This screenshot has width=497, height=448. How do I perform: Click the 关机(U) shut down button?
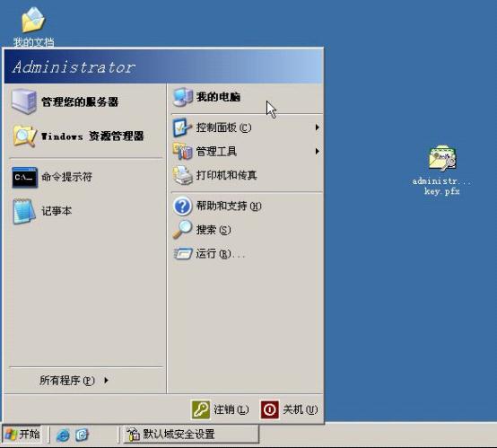[x=290, y=409]
